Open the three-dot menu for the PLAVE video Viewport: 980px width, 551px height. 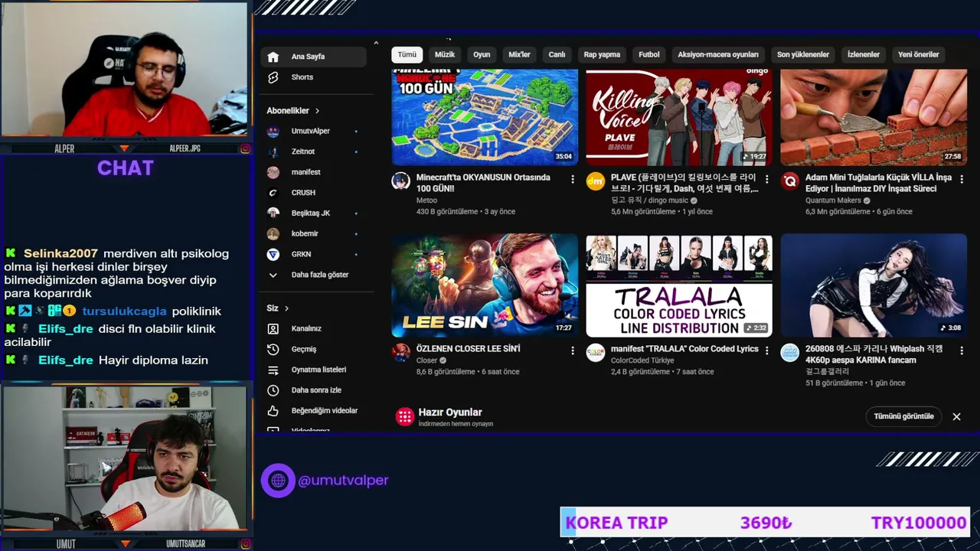[767, 179]
